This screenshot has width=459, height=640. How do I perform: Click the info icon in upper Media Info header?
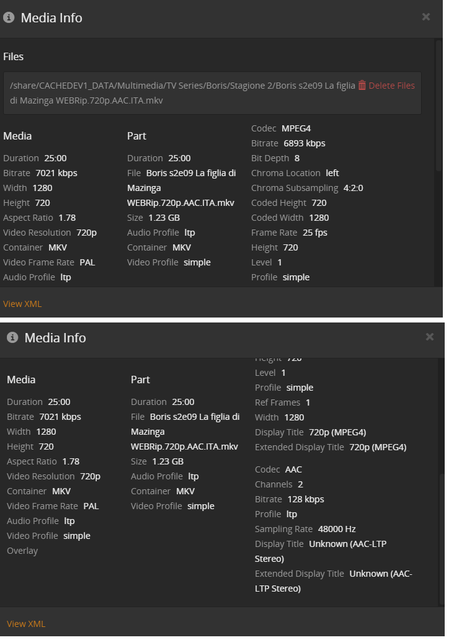(9, 18)
